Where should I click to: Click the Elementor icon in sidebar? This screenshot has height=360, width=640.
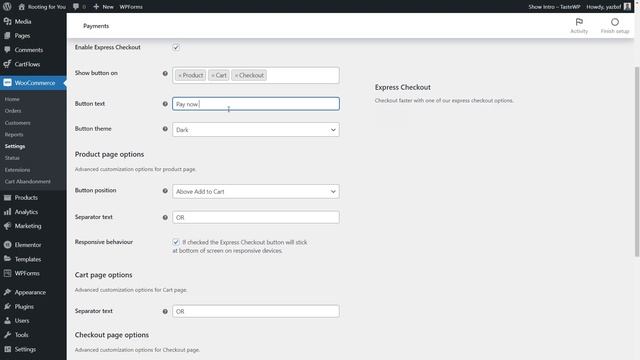pyautogui.click(x=7, y=245)
